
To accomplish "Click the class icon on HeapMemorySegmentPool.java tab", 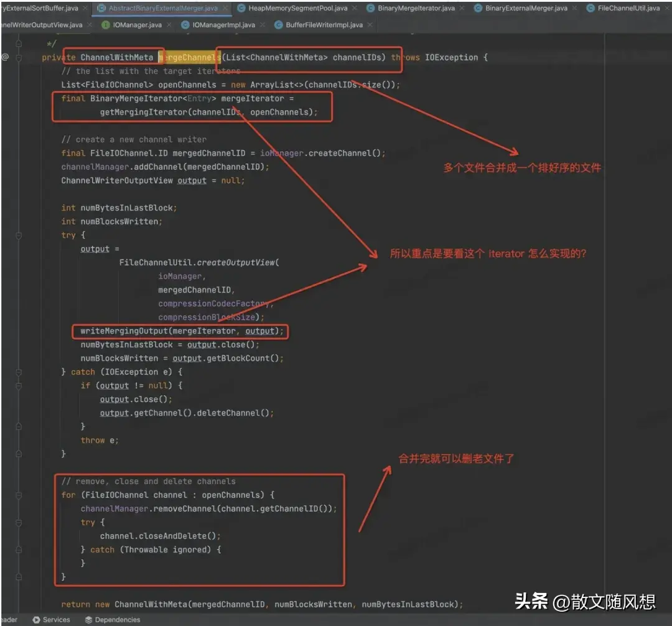I will [x=241, y=8].
